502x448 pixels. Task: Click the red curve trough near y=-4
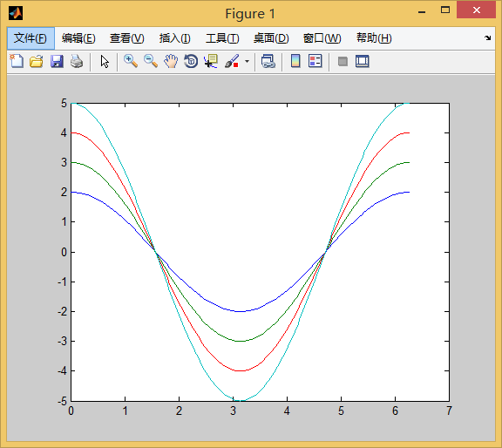pos(241,370)
